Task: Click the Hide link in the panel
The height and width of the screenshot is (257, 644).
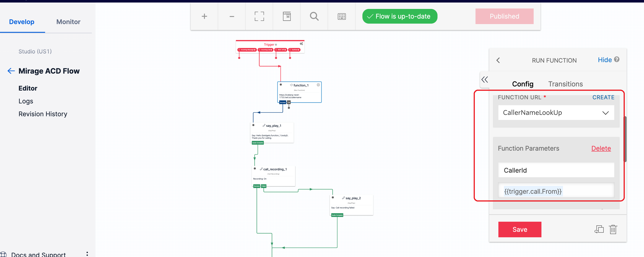Action: click(x=604, y=60)
